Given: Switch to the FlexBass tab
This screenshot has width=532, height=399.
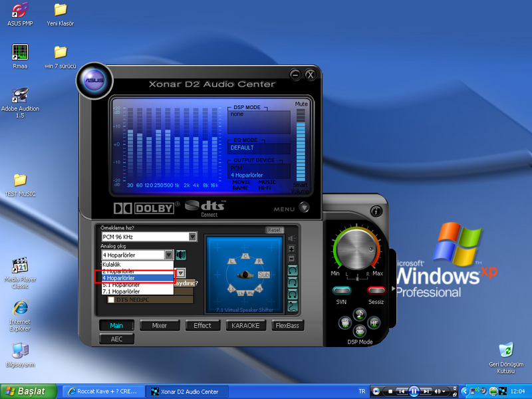Looking at the screenshot, I should tap(287, 325).
